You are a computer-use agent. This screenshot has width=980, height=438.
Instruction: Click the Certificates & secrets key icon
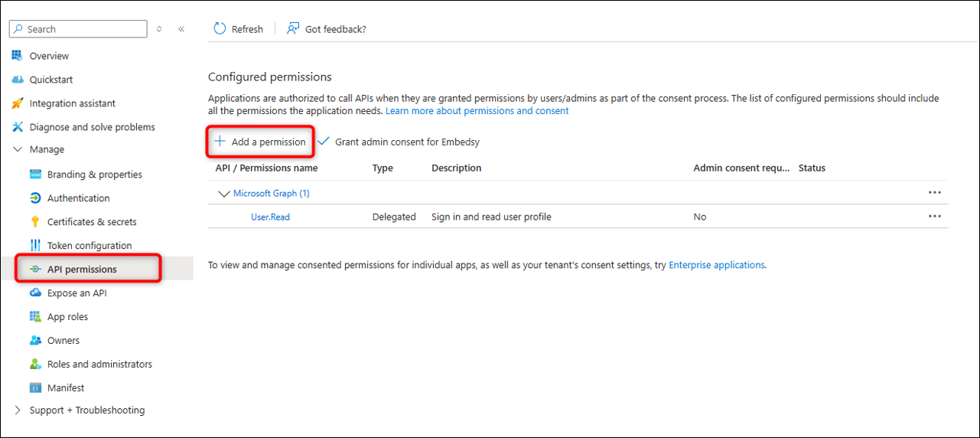coord(35,222)
